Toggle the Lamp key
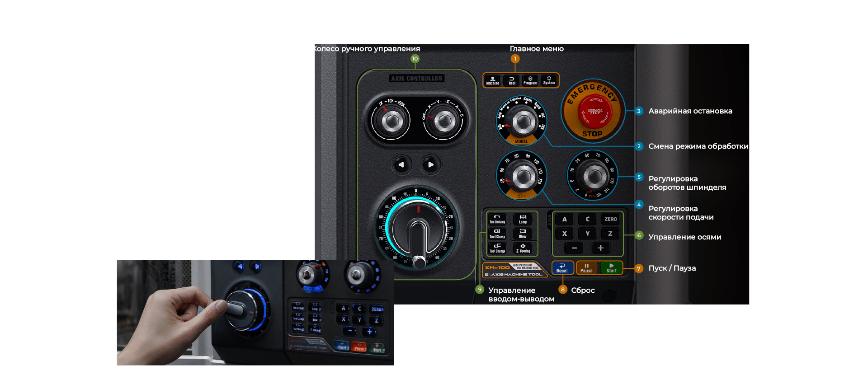868x384 pixels. click(523, 219)
